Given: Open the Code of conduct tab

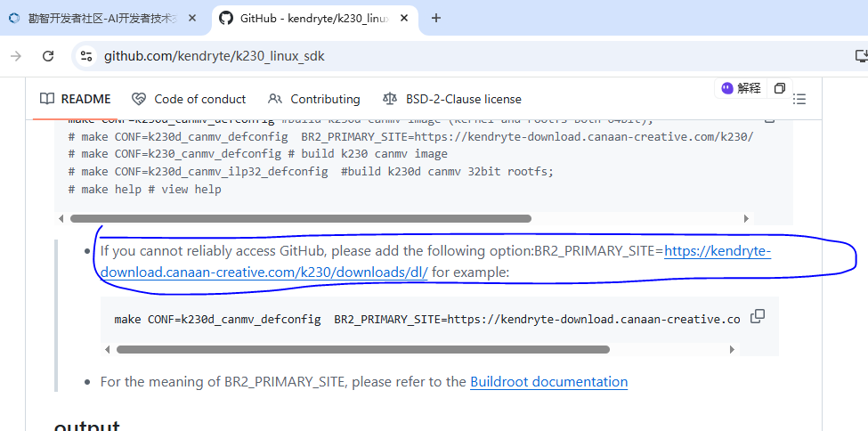Looking at the screenshot, I should 189,99.
